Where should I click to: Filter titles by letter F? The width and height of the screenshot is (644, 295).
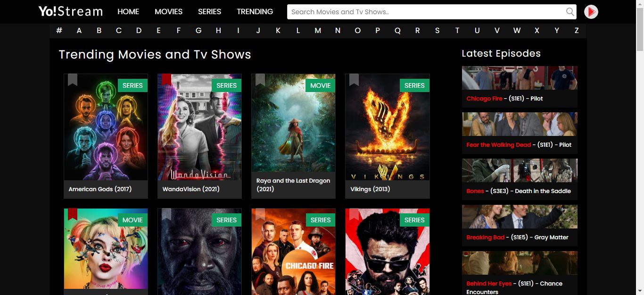point(179,30)
